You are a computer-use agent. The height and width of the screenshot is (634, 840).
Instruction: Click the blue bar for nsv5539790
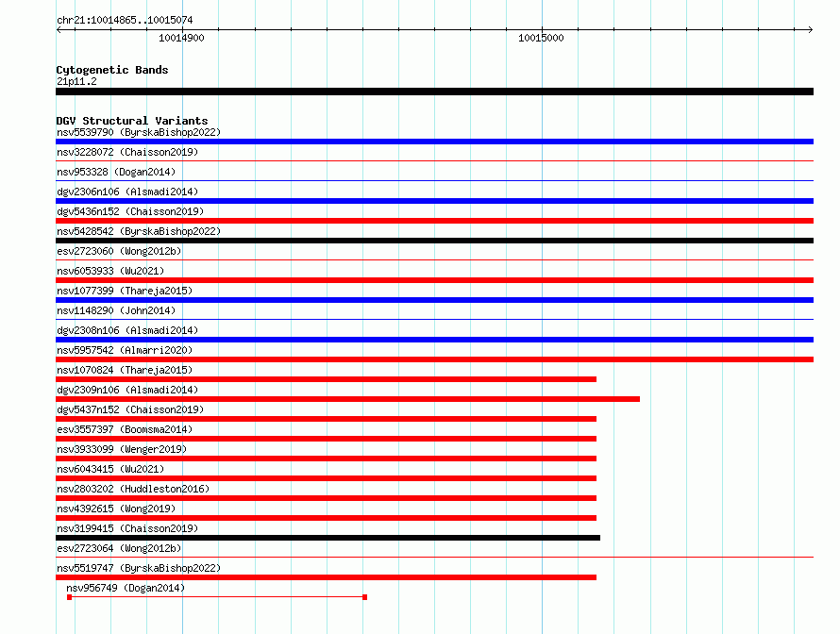click(x=434, y=142)
